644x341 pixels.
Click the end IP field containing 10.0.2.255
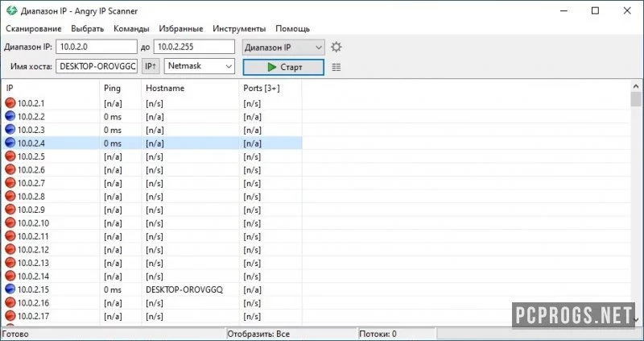coord(194,47)
